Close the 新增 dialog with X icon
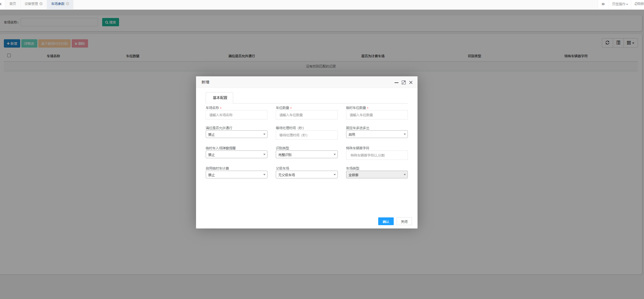This screenshot has width=644, height=299. click(411, 82)
